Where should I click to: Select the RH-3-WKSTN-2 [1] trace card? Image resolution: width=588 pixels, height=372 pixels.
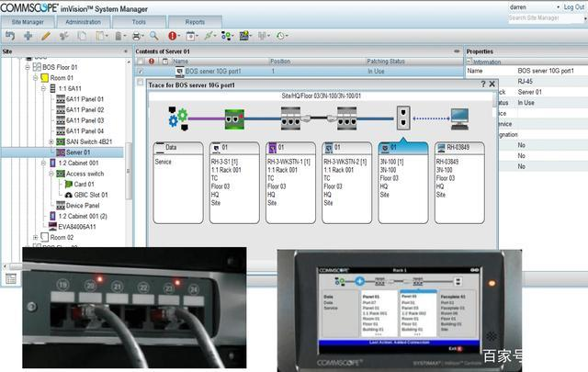pos(347,183)
